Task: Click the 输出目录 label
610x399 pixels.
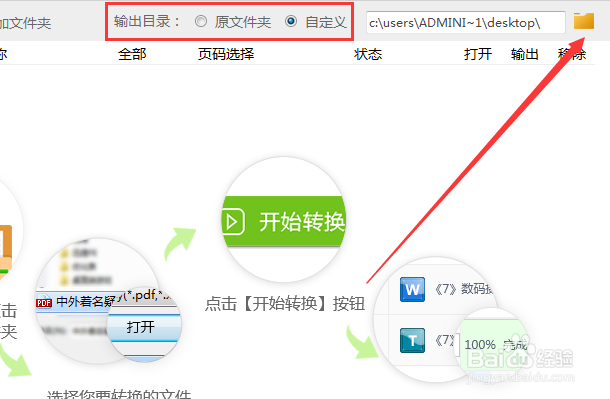Action: [x=147, y=21]
